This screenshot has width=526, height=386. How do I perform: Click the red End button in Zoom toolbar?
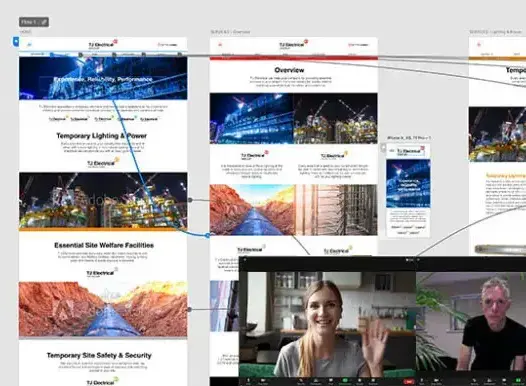point(409,382)
